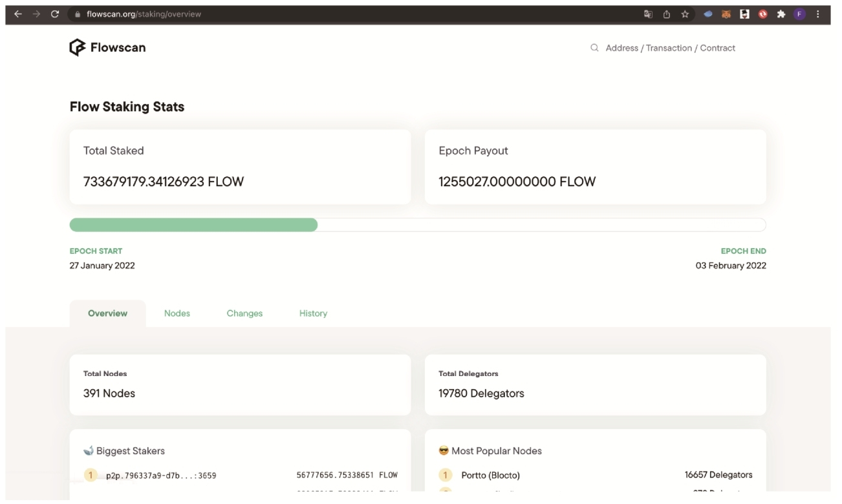This screenshot has height=504, width=842.
Task: Open the top hat extension icon
Action: pyautogui.click(x=744, y=14)
